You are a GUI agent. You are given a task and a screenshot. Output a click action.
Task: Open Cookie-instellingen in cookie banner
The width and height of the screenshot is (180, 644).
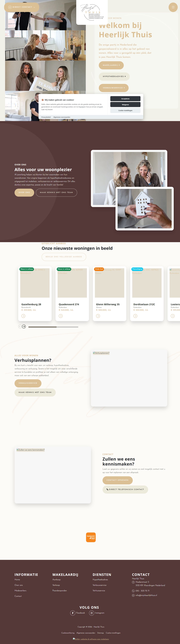click(125, 111)
